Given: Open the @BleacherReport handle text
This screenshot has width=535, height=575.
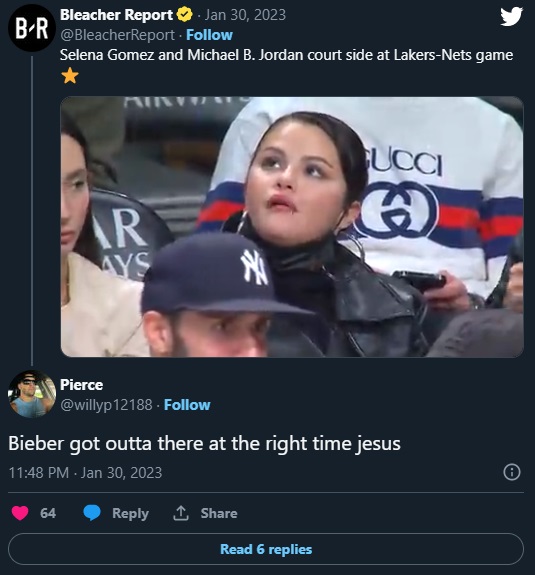Looking at the screenshot, I should pyautogui.click(x=117, y=35).
